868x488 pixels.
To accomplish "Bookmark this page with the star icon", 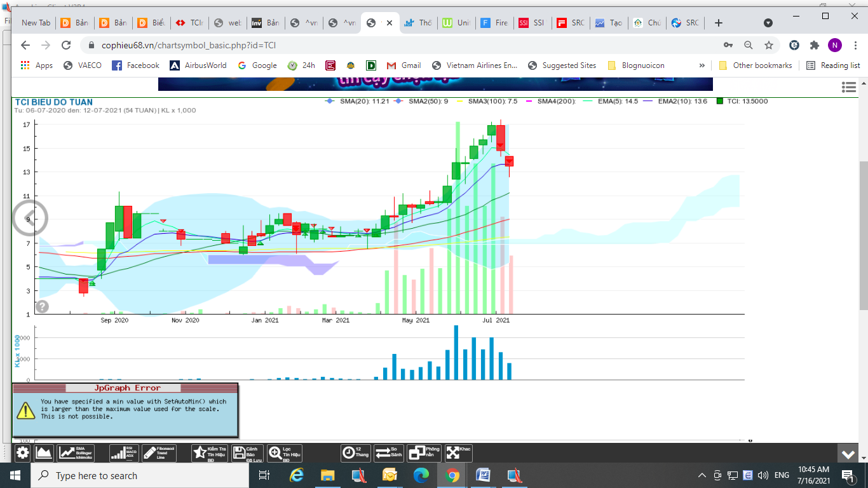I will pos(769,45).
